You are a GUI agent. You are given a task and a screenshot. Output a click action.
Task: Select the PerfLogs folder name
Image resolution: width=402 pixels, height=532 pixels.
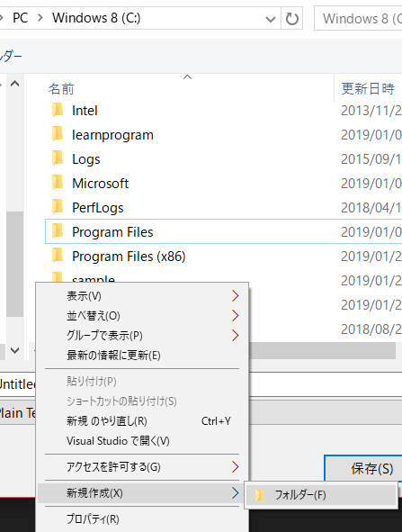coord(98,208)
